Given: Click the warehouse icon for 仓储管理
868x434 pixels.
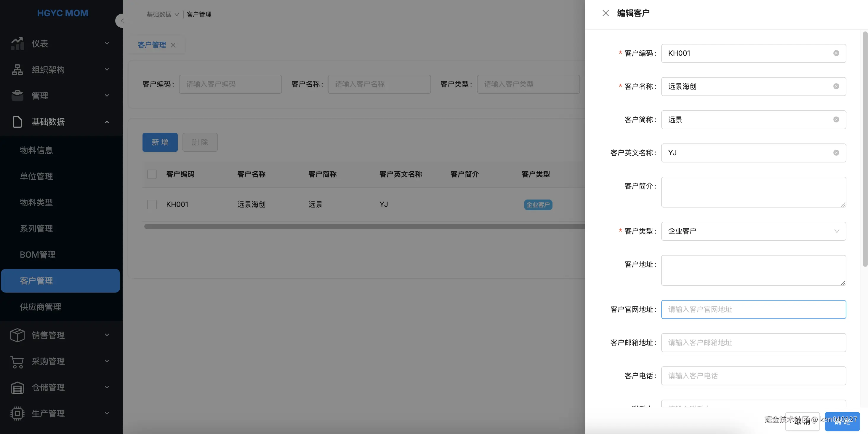Looking at the screenshot, I should point(17,387).
